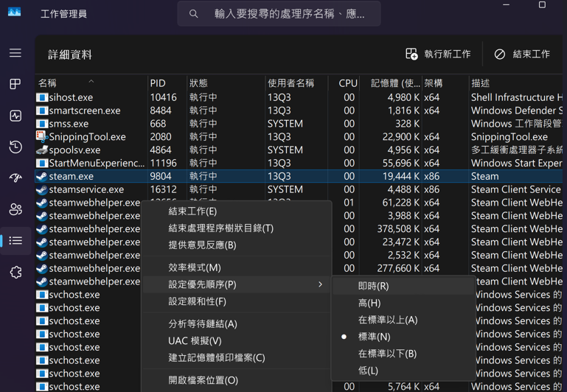This screenshot has height=392, width=567.
Task: Set priority to 即時(R)
Action: coord(373,286)
